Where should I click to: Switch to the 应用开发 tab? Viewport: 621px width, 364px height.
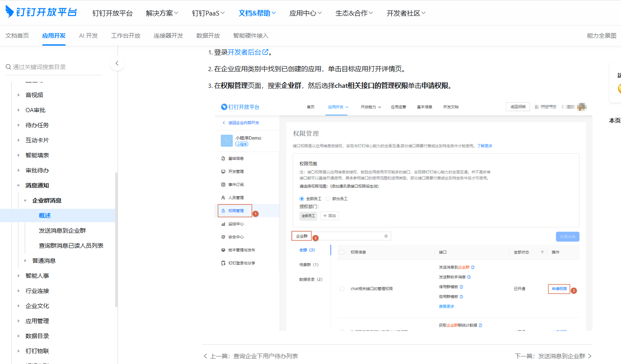pyautogui.click(x=54, y=36)
